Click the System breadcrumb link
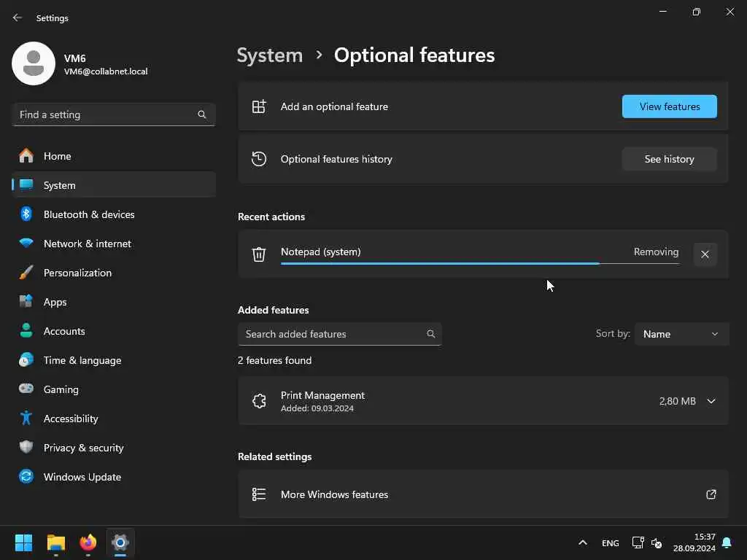This screenshot has width=747, height=560. 270,55
